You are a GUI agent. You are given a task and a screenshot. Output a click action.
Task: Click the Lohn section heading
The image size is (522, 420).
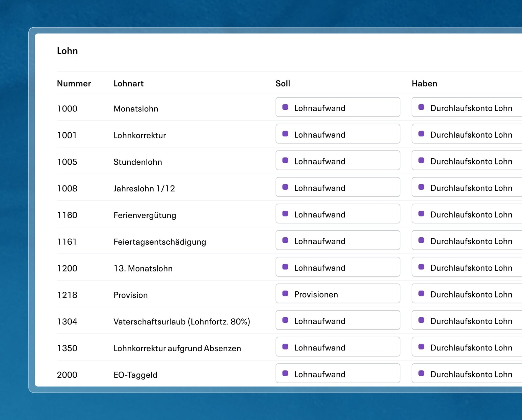pos(68,51)
